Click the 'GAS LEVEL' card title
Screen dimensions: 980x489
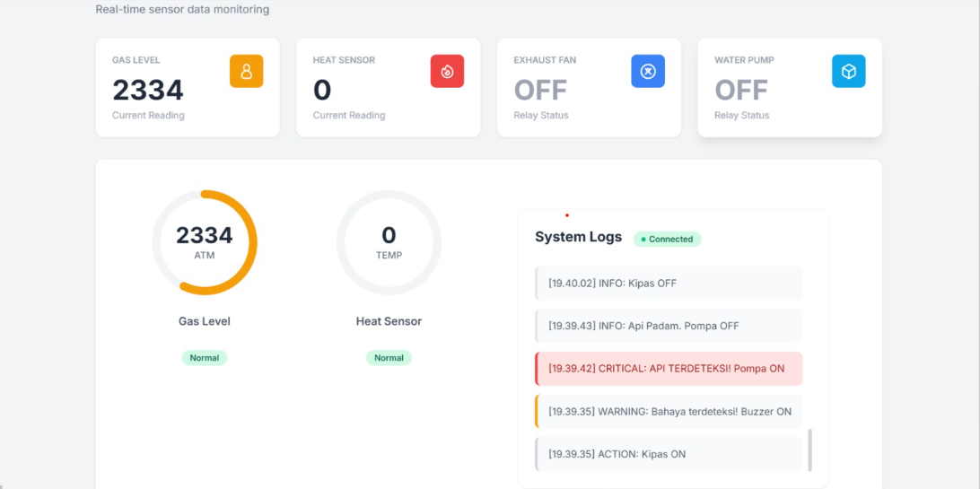click(x=136, y=61)
